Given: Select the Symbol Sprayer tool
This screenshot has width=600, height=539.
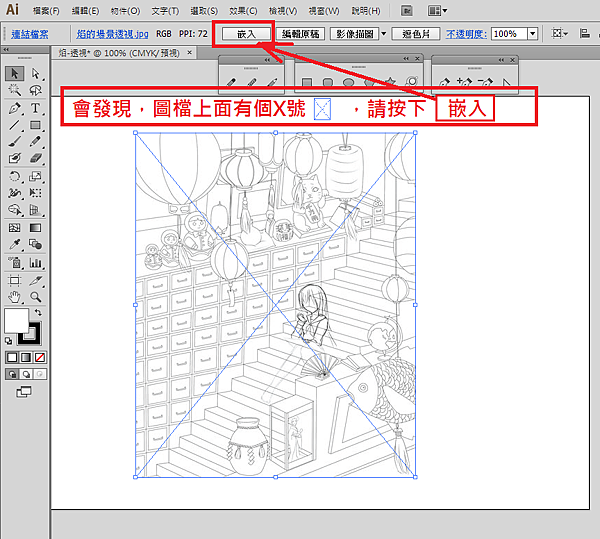Looking at the screenshot, I should point(15,263).
